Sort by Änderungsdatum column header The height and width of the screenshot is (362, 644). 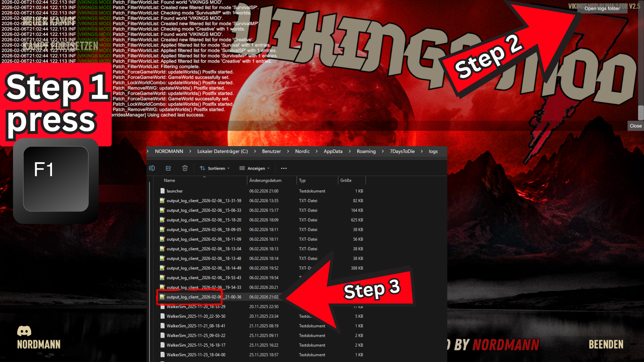click(272, 180)
